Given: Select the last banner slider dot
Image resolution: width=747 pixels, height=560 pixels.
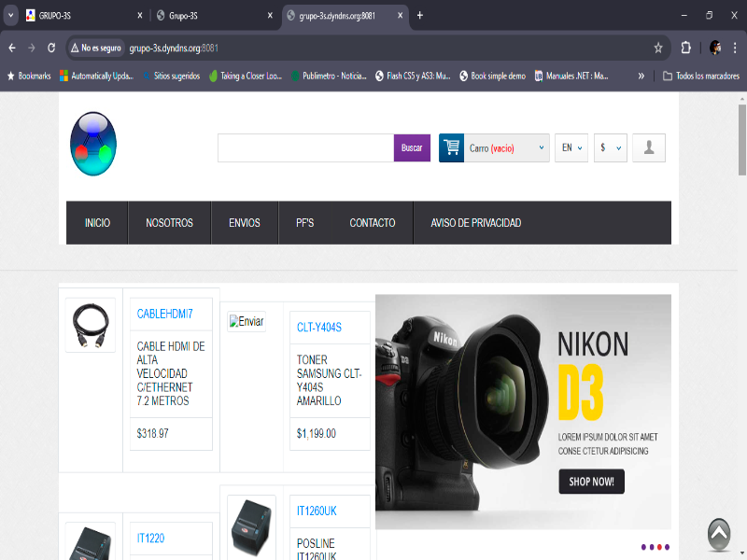Looking at the screenshot, I should tap(667, 547).
